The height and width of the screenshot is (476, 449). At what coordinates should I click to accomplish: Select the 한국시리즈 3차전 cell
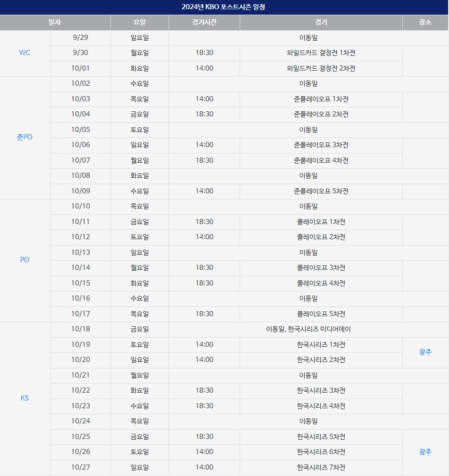point(321,391)
